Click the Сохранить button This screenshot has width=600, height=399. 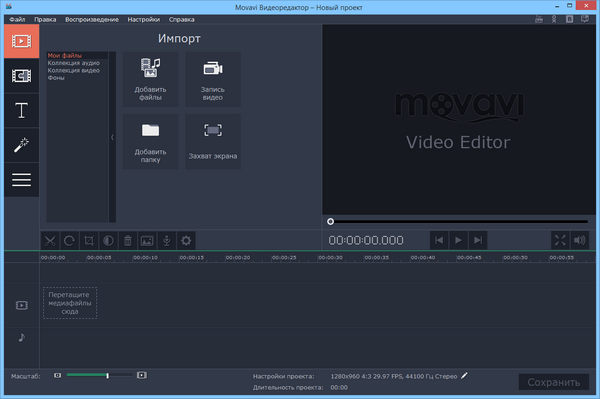554,382
